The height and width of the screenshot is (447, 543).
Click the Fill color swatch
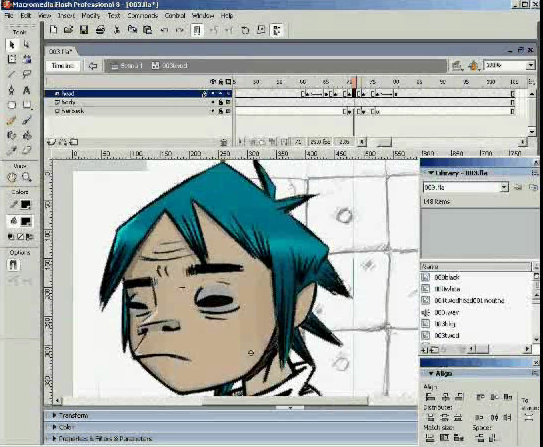tap(26, 221)
